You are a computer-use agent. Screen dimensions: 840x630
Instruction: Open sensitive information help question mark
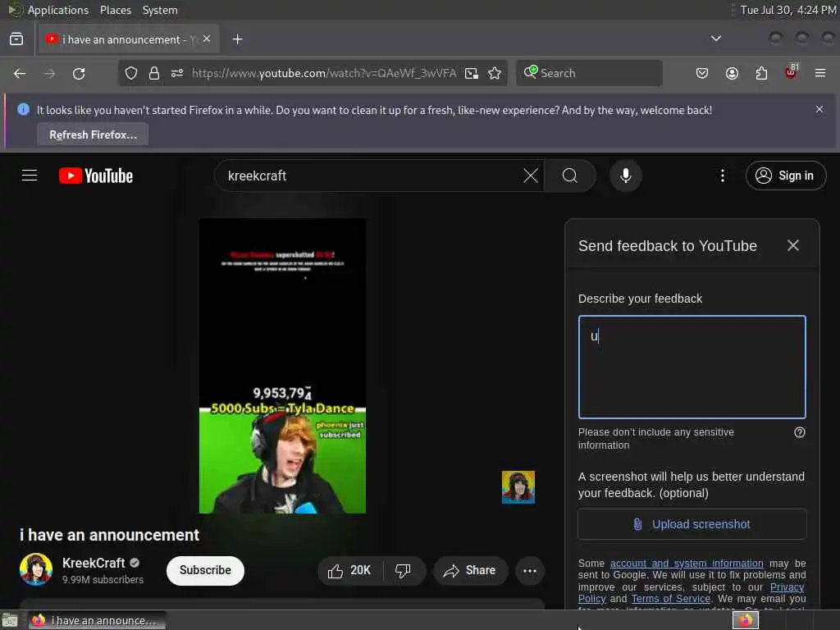pos(799,432)
